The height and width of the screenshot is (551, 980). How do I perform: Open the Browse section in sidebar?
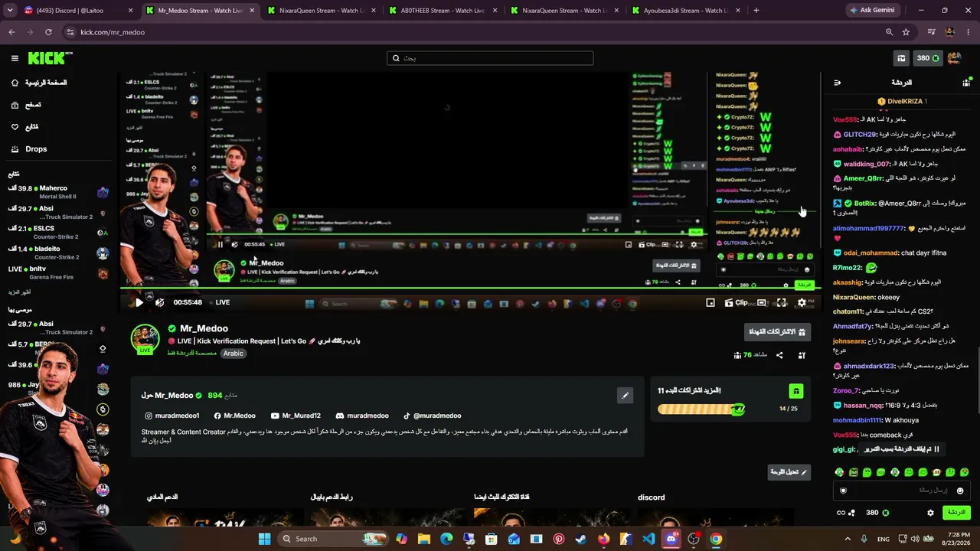26,105
